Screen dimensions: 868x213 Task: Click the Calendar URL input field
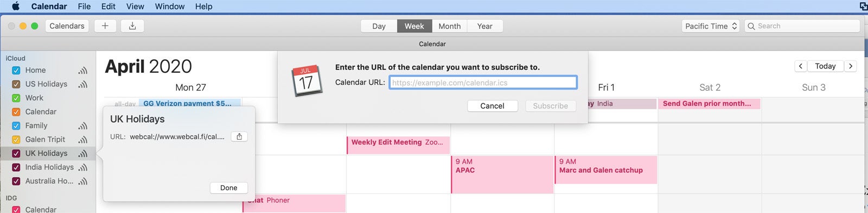(483, 83)
